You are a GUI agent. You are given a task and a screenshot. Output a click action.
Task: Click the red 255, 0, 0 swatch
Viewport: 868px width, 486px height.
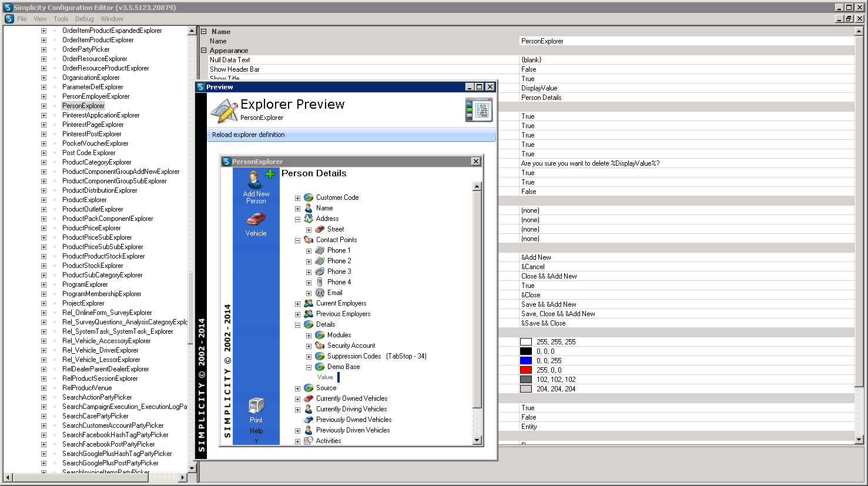point(526,370)
